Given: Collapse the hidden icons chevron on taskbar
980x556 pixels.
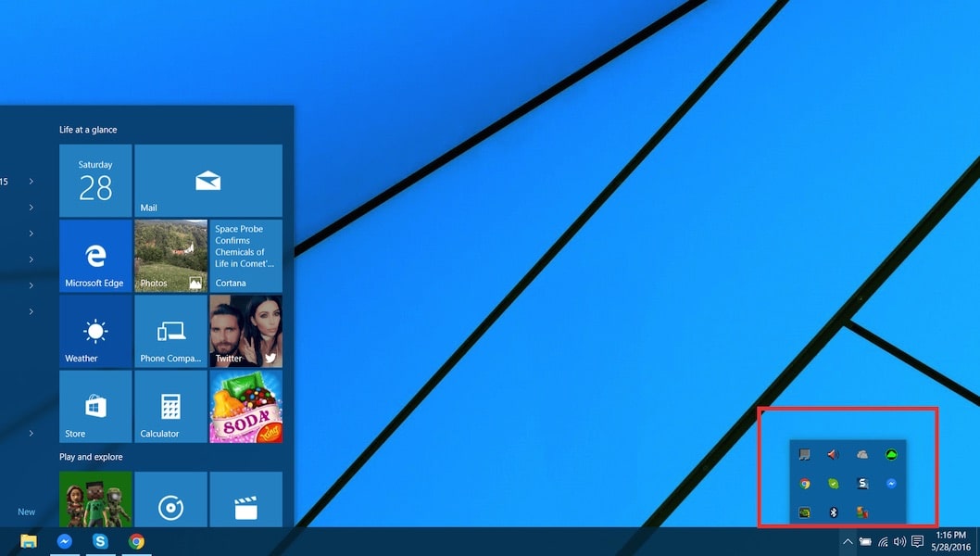Looking at the screenshot, I should [848, 541].
